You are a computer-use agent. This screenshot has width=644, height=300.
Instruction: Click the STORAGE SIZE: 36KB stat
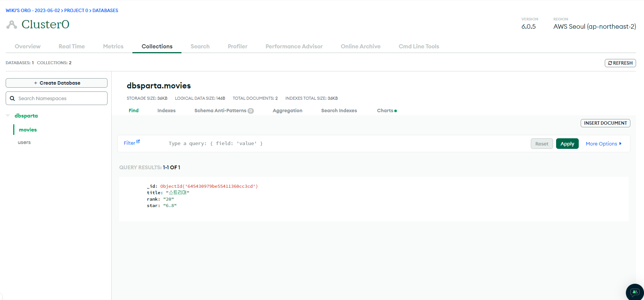(147, 98)
